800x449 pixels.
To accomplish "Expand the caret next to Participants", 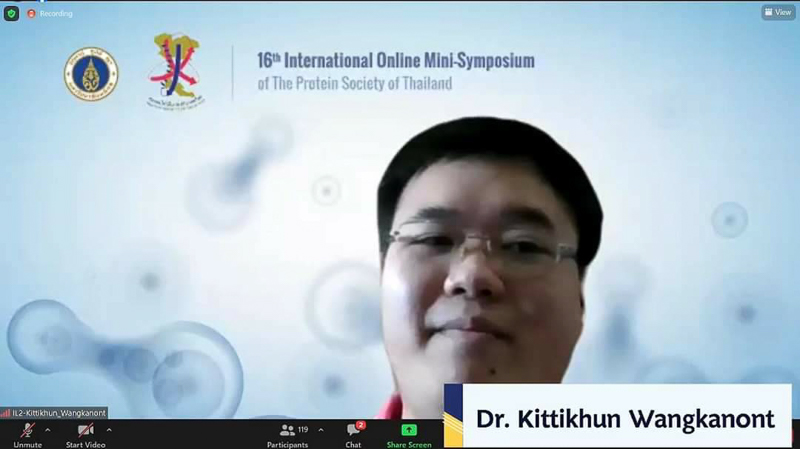I will pos(321,430).
